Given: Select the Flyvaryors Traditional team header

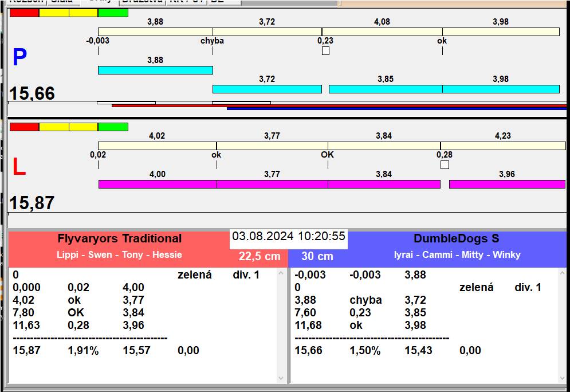Looking at the screenshot, I should pyautogui.click(x=119, y=238).
